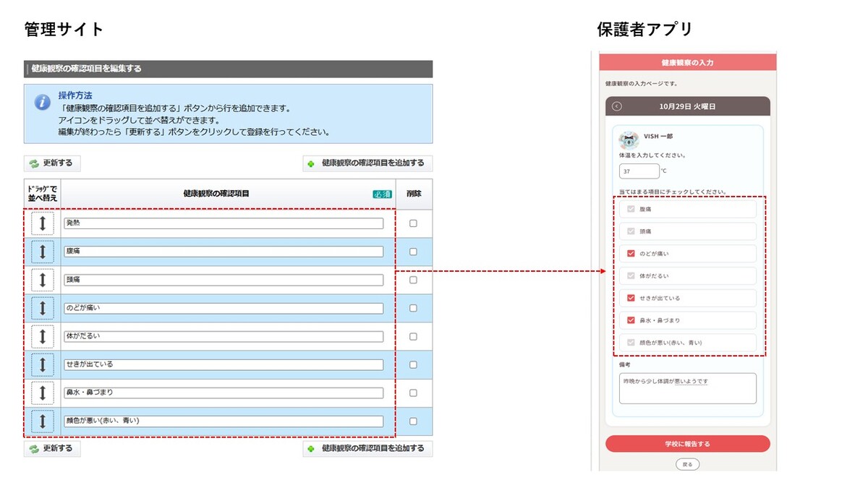Check 頭痛 in the guardian app

click(631, 231)
